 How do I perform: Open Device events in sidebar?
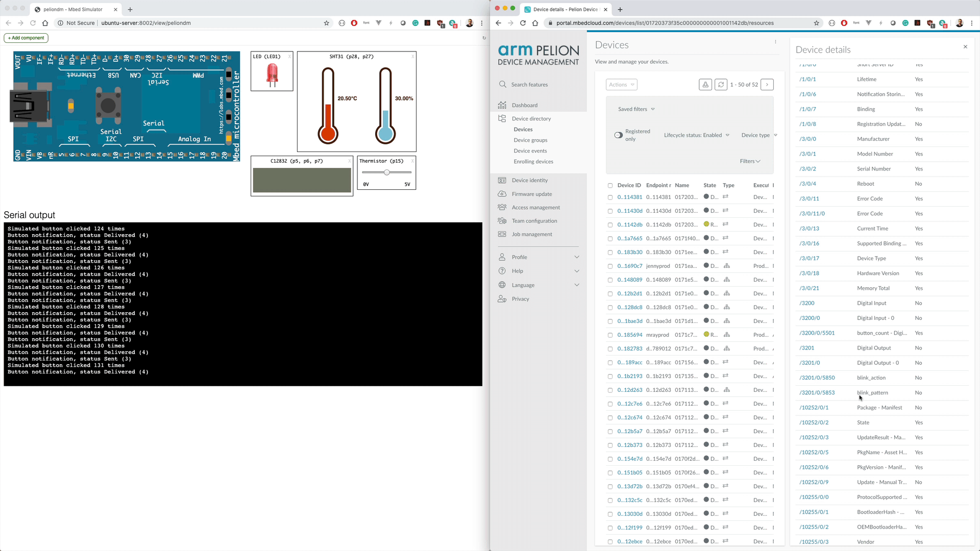click(530, 151)
